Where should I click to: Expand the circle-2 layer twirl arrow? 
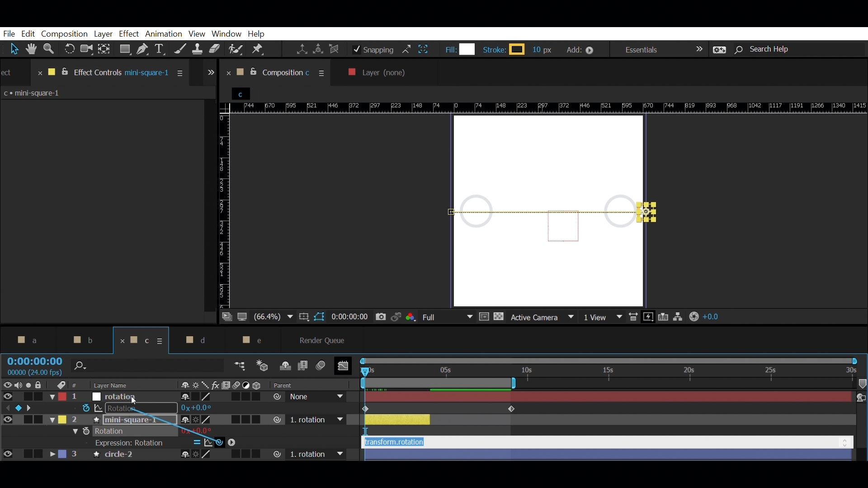[52, 455]
